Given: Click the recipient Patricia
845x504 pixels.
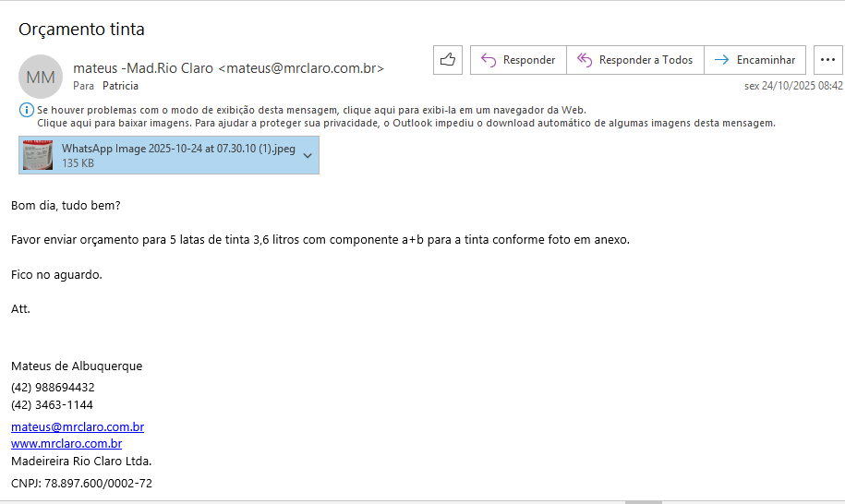Looking at the screenshot, I should click(120, 86).
